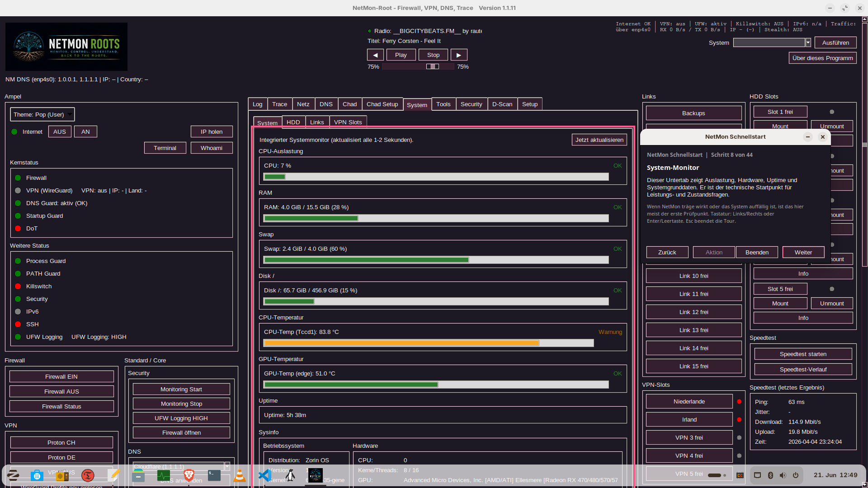The height and width of the screenshot is (488, 868).
Task: Open the Files manager in the taskbar
Action: coord(138,475)
